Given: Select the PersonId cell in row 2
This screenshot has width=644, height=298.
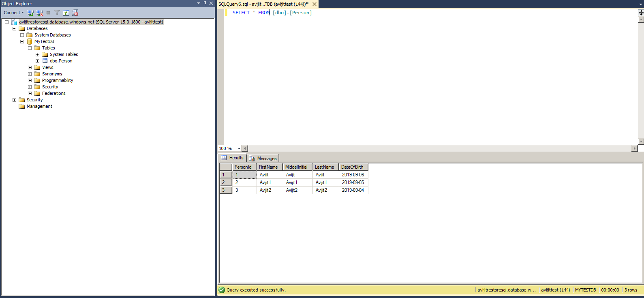Looking at the screenshot, I should (244, 182).
